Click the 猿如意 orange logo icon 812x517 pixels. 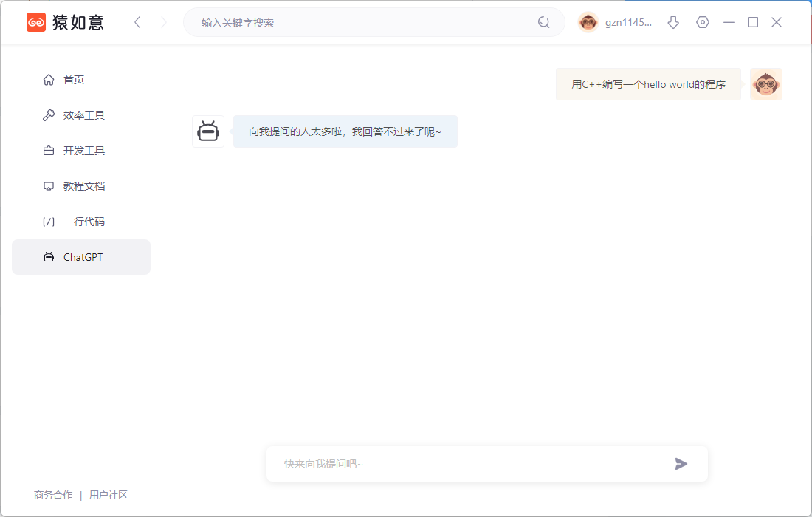click(x=36, y=22)
